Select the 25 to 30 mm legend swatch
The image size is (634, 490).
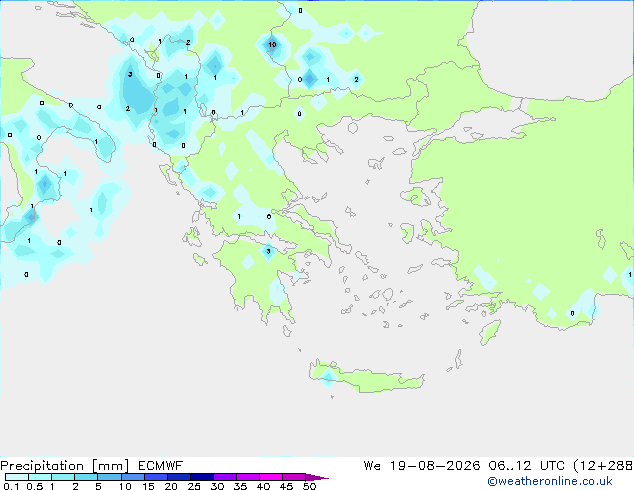[201, 477]
